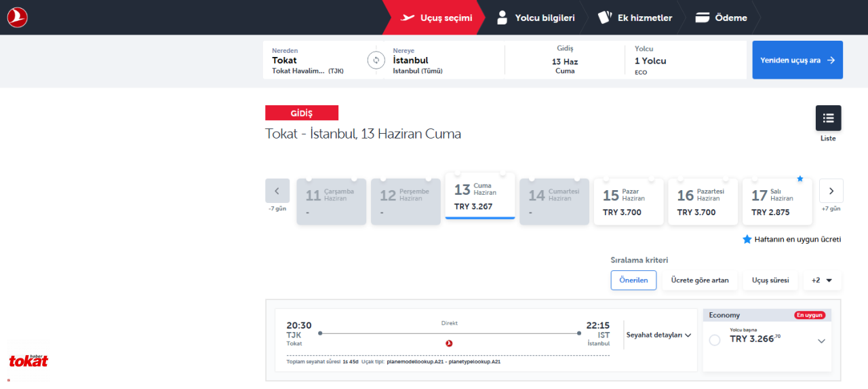Click the Tokat haber logo thumbnail
868x389 pixels.
click(28, 360)
